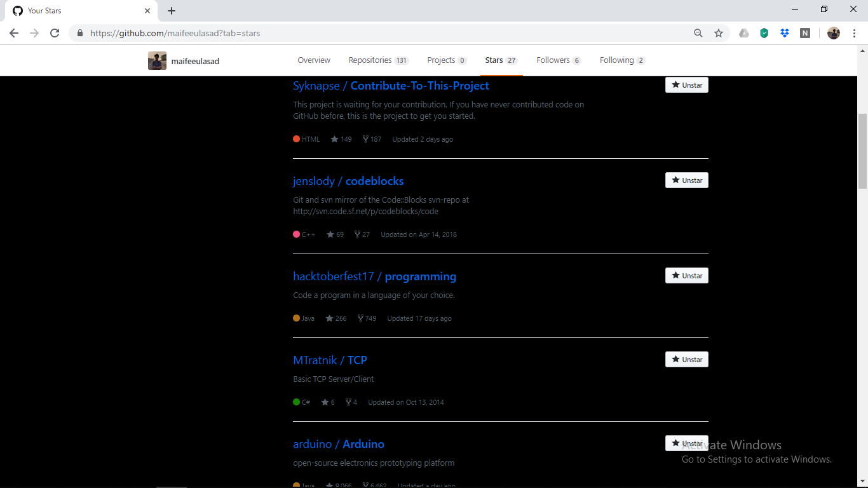Viewport: 868px width, 488px height.
Task: Click star count 149 on Contribute-To-This-Project
Action: point(341,139)
